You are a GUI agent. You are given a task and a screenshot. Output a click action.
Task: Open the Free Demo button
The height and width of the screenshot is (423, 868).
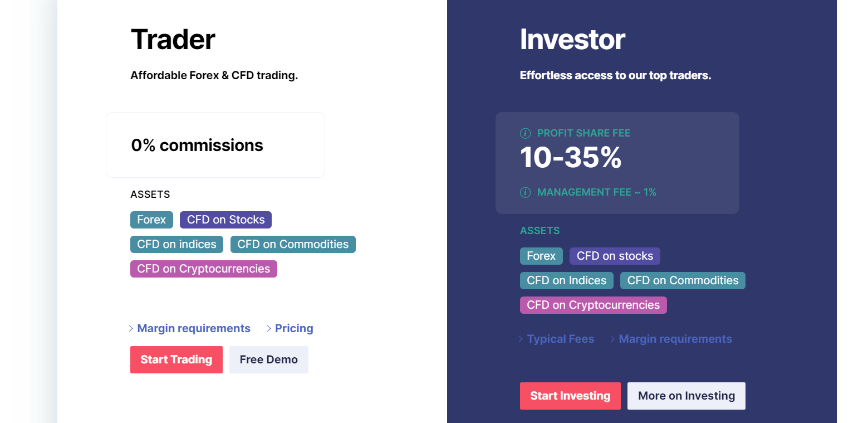pos(268,359)
